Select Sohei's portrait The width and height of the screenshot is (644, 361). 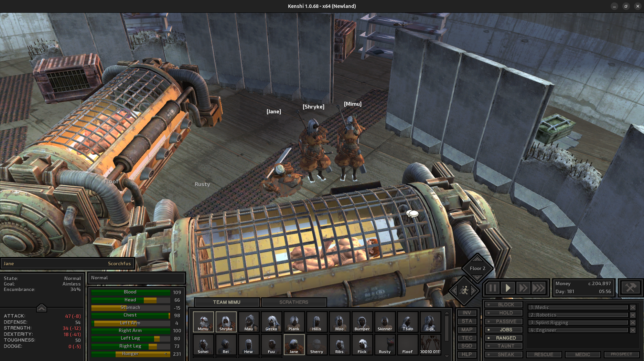pos(203,344)
